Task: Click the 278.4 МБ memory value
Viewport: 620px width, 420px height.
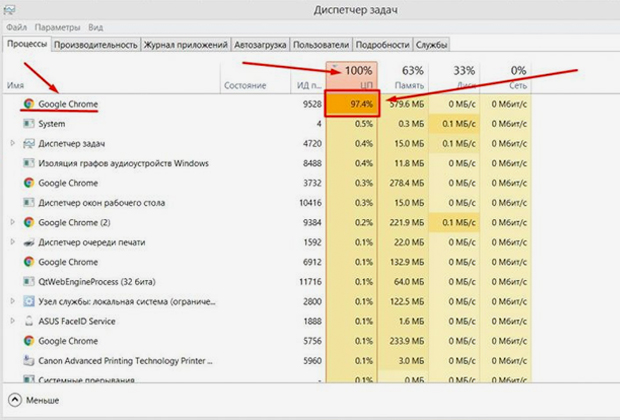Action: [406, 183]
